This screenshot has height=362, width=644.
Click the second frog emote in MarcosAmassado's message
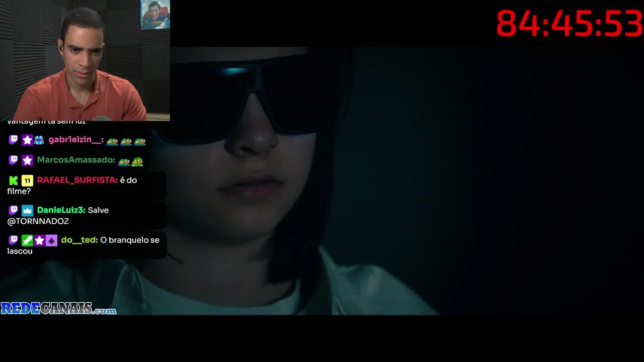click(x=137, y=161)
